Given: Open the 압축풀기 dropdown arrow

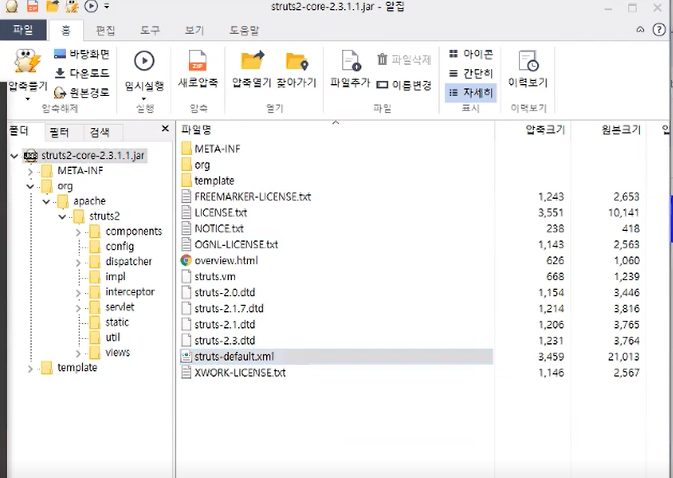Looking at the screenshot, I should pos(28,99).
